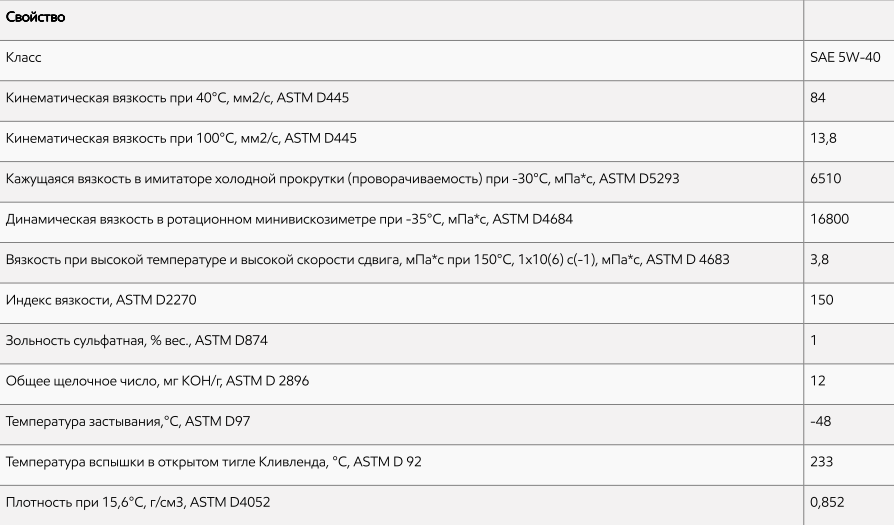Select the value 16800 cell
This screenshot has width=894, height=525.
[x=829, y=219]
